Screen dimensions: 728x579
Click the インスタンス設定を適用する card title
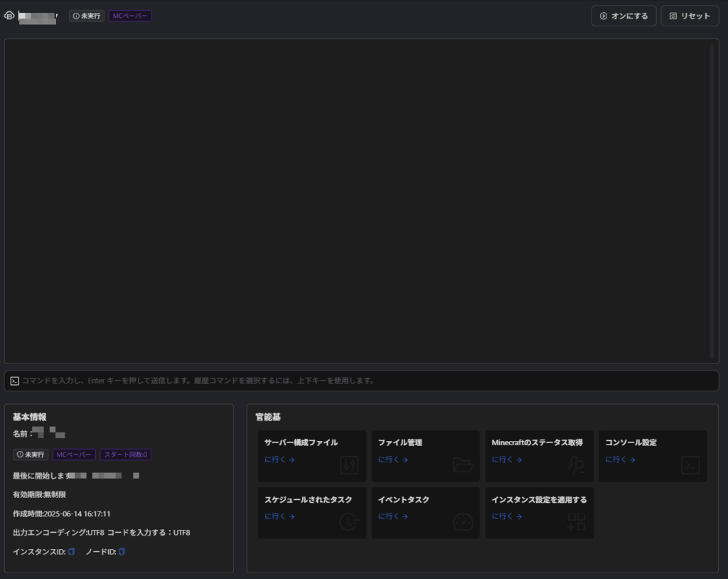pyautogui.click(x=539, y=499)
